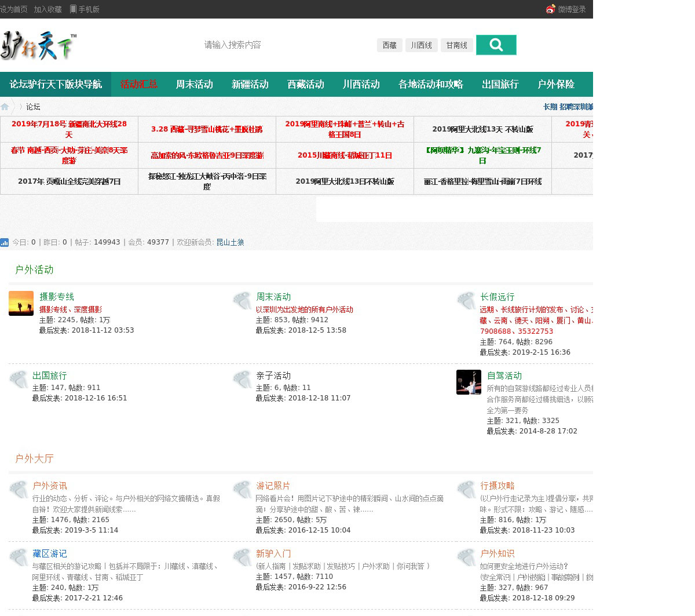Viewport: 695px width, 616px height.
Task: Click the mobile version phone icon
Action: coord(73,9)
